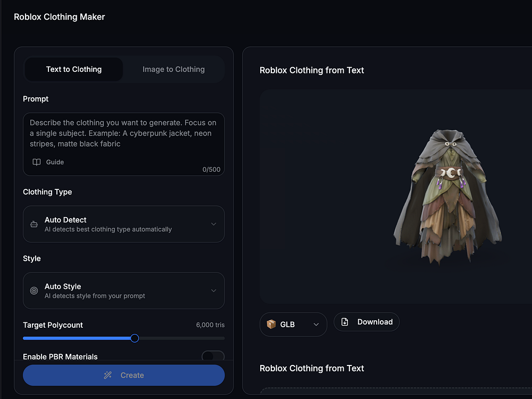Click the robot icon in Auto Detect
The image size is (532, 399).
tap(34, 224)
